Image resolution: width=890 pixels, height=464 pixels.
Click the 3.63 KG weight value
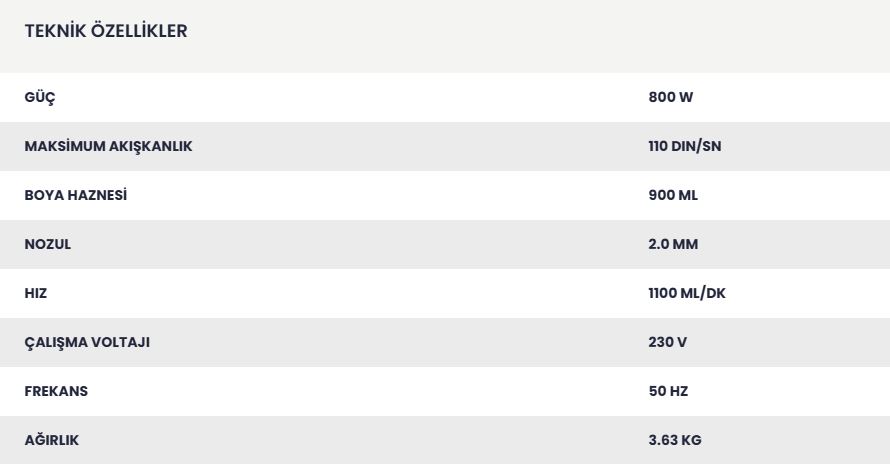tap(675, 440)
